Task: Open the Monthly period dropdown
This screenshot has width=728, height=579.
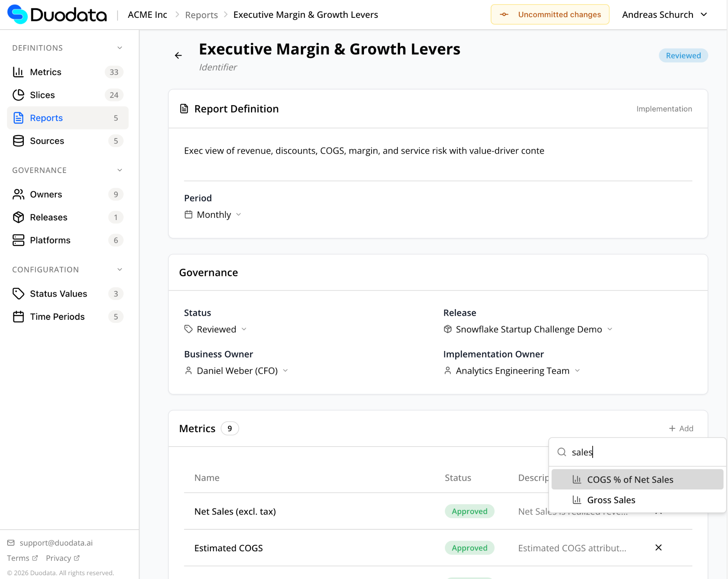Action: point(213,215)
